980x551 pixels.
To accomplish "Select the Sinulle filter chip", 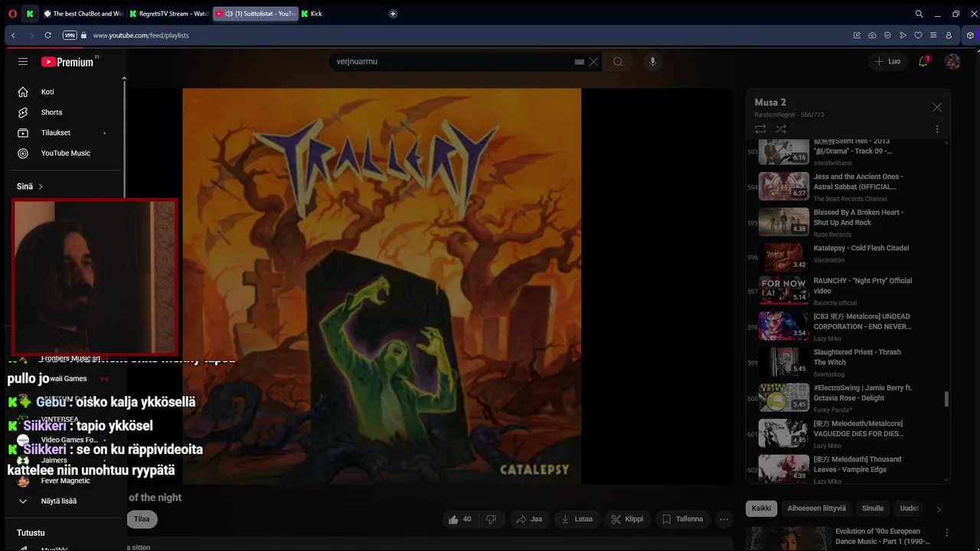I will click(873, 508).
